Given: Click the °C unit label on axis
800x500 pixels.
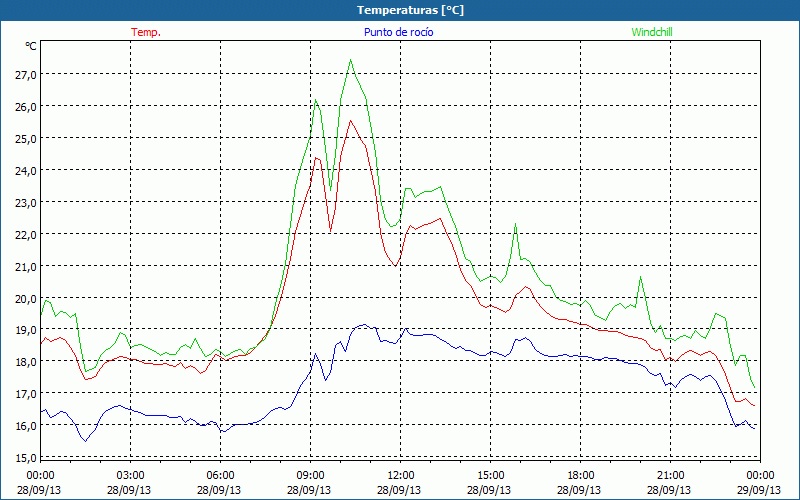Looking at the screenshot, I should coord(31,46).
